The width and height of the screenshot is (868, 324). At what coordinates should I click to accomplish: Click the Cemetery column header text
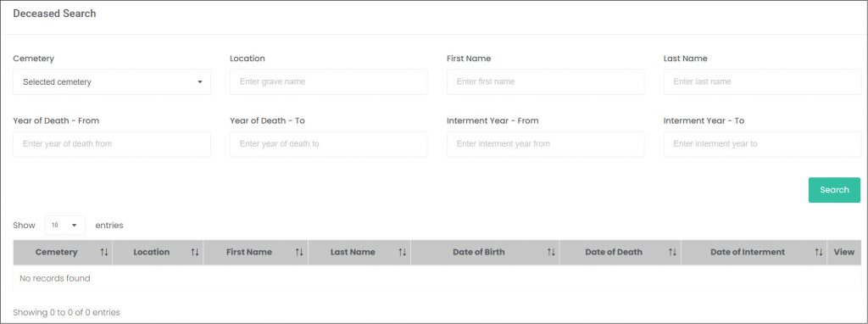click(57, 253)
